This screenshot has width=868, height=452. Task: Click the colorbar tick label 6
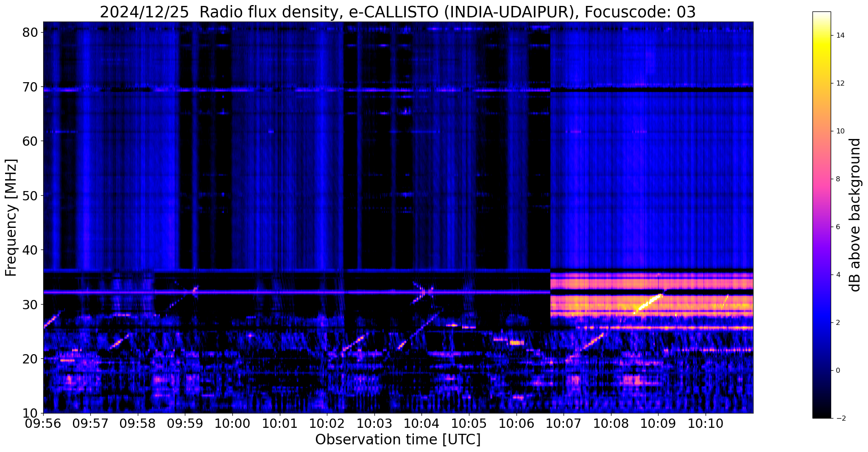coord(837,227)
